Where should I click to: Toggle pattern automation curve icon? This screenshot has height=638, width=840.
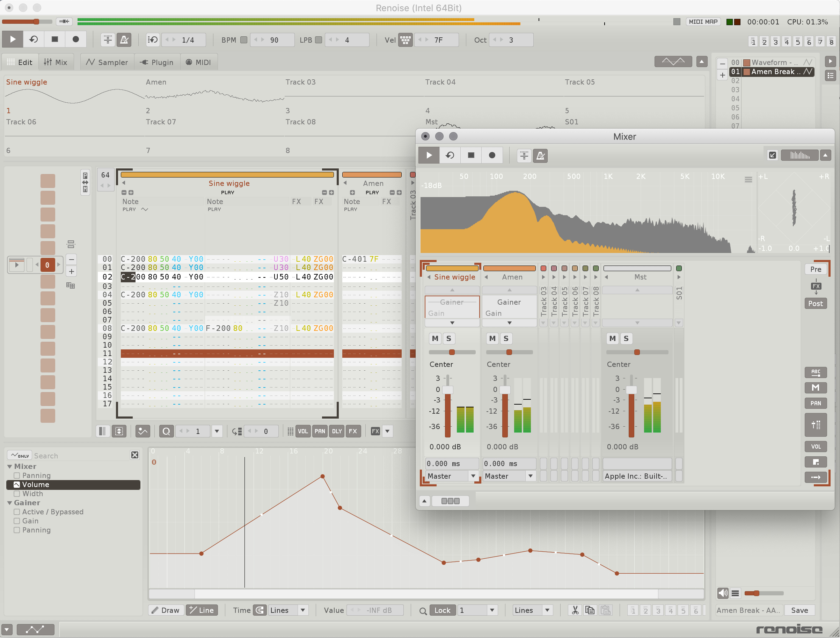tap(143, 431)
